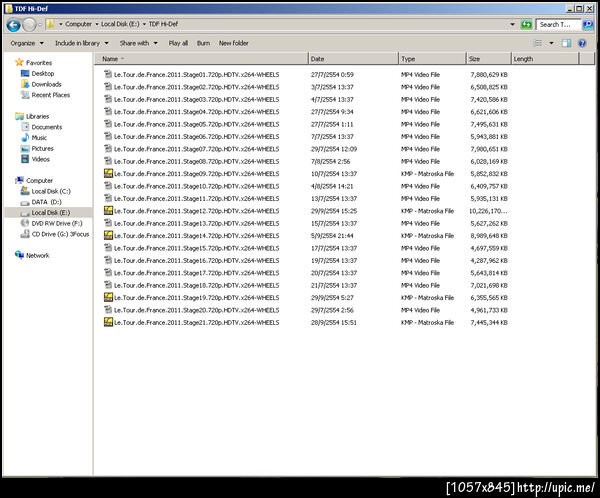Click the Back navigation arrow
Screen dimensions: 600x498
tap(13, 25)
